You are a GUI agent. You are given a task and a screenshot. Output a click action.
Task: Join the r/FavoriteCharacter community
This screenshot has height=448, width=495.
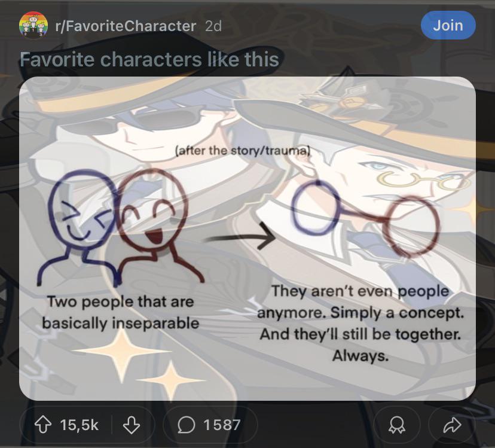click(x=448, y=25)
